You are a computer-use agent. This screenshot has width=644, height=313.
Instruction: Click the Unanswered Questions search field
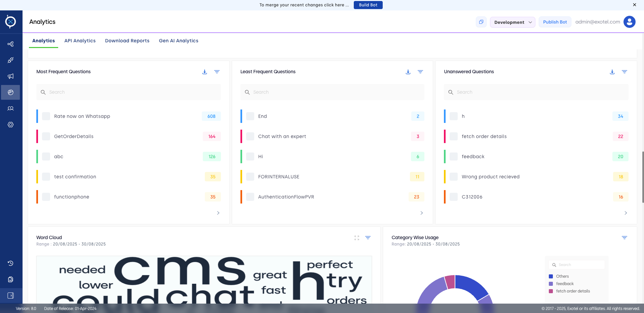[x=536, y=92]
